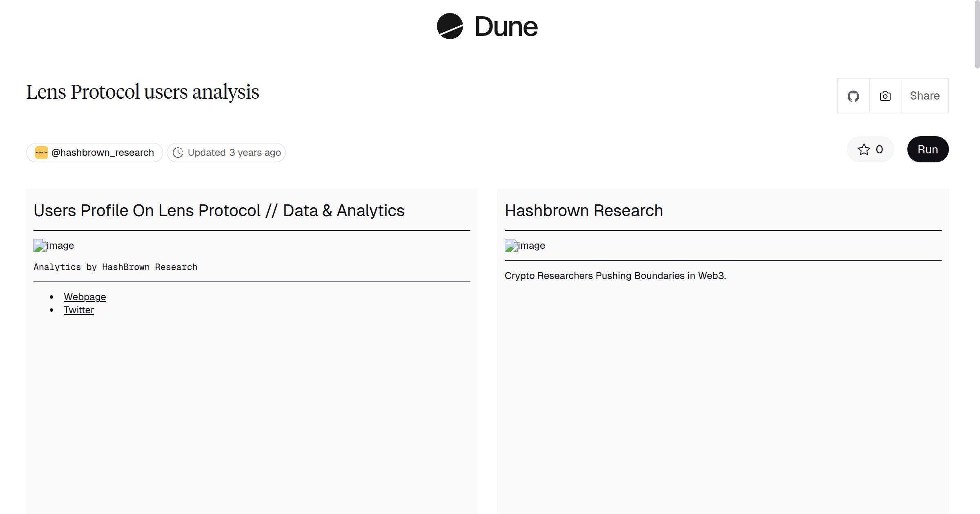Star the dashboard using the star icon

tap(863, 150)
